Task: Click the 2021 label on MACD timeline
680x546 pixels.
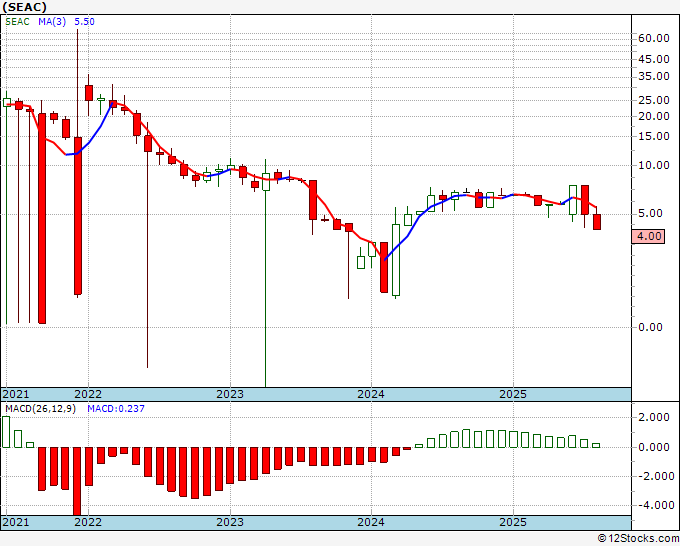Action: tap(16, 522)
